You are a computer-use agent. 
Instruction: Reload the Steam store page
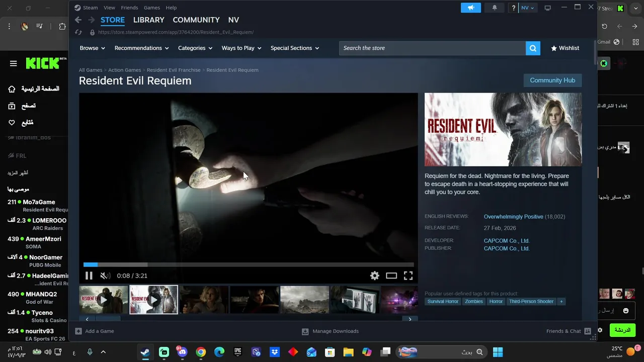pyautogui.click(x=78, y=32)
